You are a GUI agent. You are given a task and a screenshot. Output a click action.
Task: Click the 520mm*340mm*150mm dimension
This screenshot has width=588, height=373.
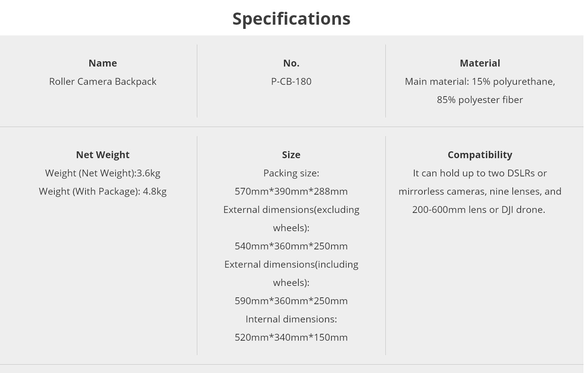pos(291,337)
